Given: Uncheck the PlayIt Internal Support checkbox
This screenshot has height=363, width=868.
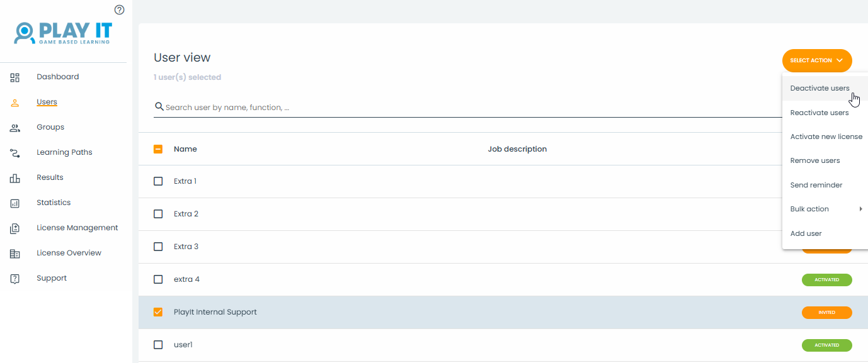Looking at the screenshot, I should [158, 312].
